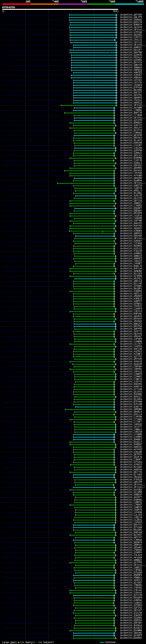Pick the UniRef100_Q8RXX5 hit label
This screenshot has width=146, height=644.
tap(131, 65)
